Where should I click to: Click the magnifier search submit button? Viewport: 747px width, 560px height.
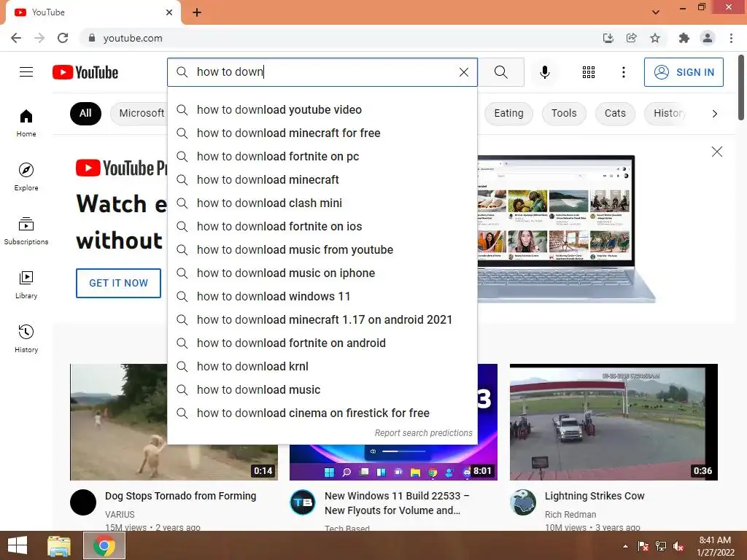tap(500, 72)
